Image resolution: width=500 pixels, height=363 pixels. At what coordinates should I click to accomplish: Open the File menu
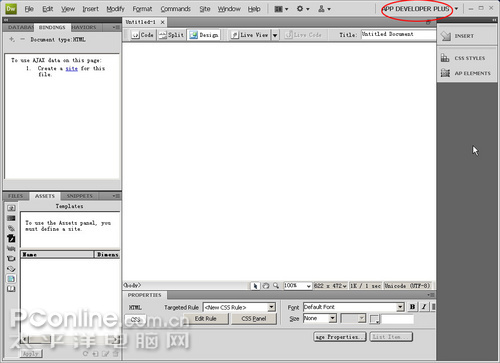click(29, 9)
